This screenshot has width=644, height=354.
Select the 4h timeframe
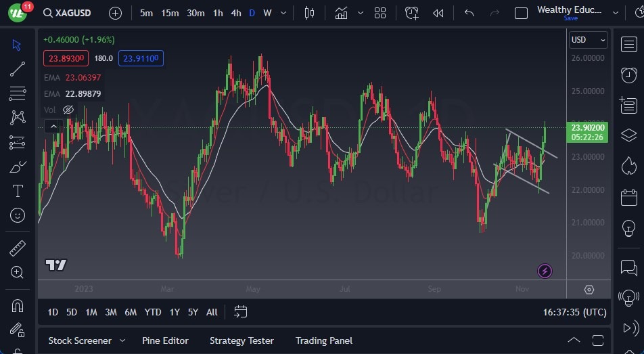click(x=235, y=13)
